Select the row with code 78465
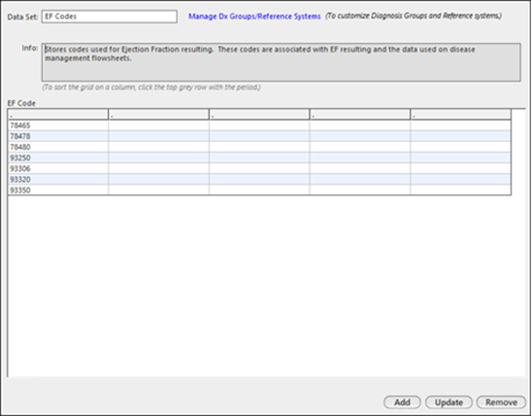This screenshot has height=416, width=532. coord(259,125)
